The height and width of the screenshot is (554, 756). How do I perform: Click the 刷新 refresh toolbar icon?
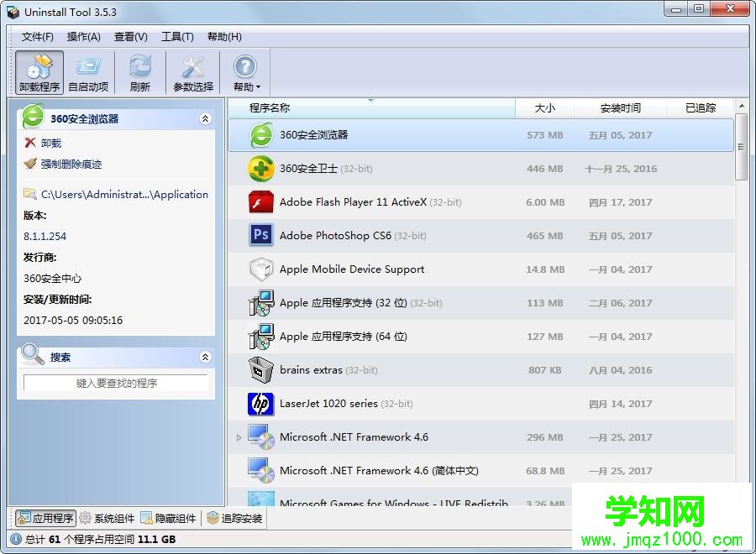139,71
